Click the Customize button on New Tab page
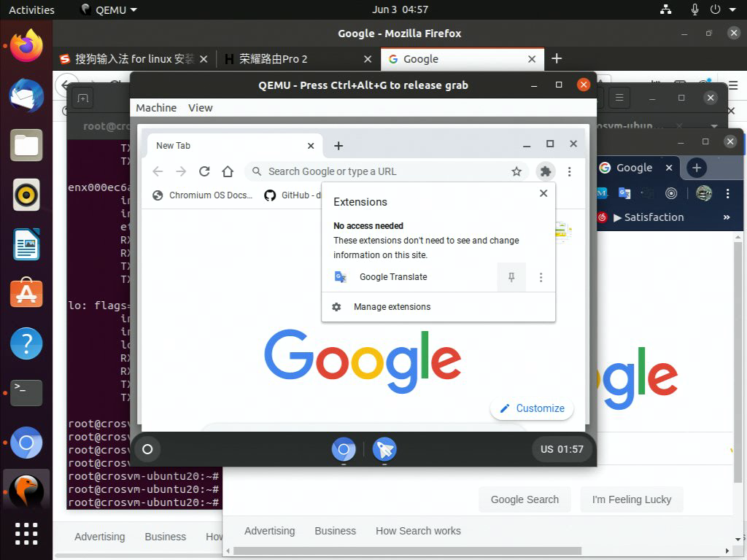The image size is (747, 560). point(532,408)
